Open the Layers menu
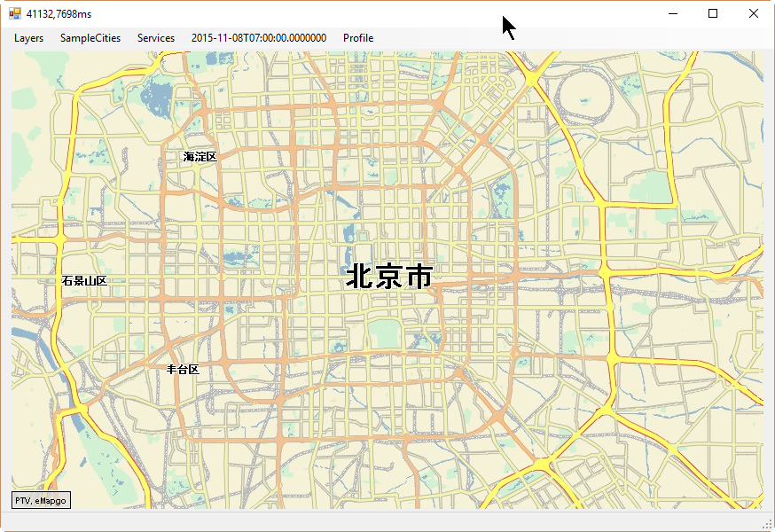Viewport: 775px width, 532px height. (x=28, y=38)
